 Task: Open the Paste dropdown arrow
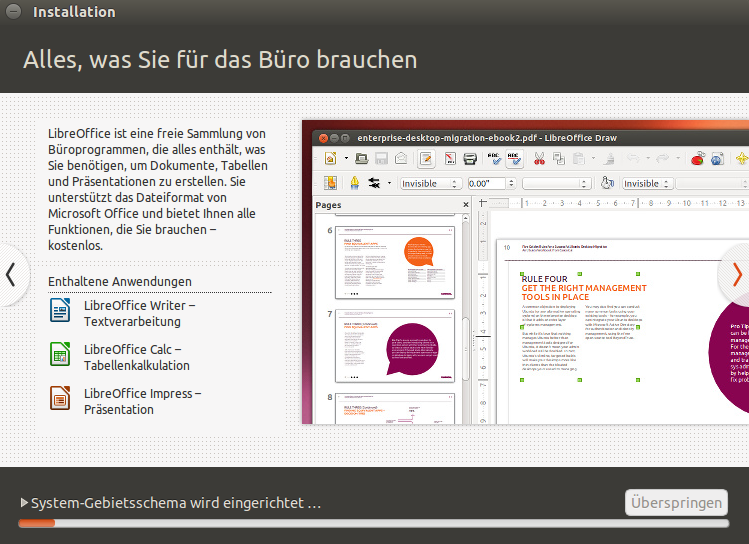[x=593, y=159]
